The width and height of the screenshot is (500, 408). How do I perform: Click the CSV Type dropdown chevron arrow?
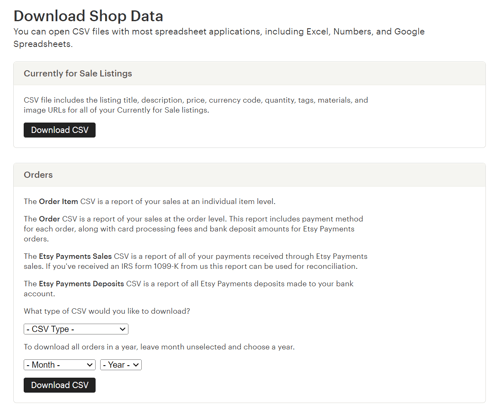(x=122, y=329)
